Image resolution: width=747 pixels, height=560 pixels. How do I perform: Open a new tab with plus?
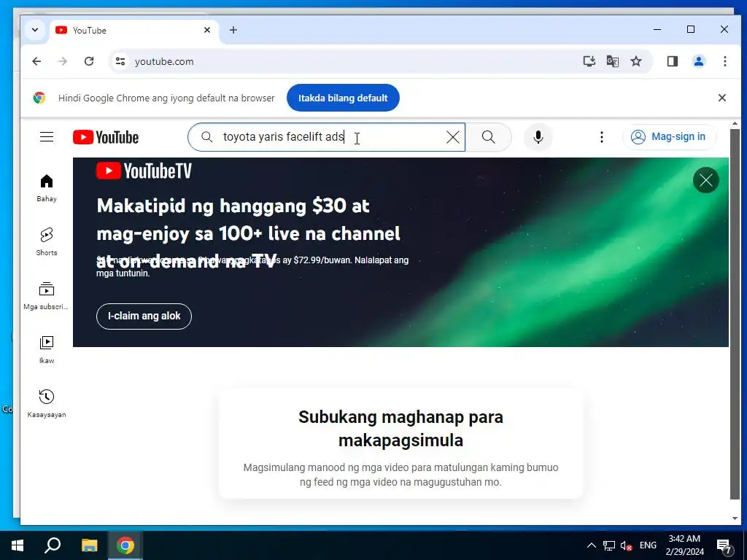pos(233,30)
